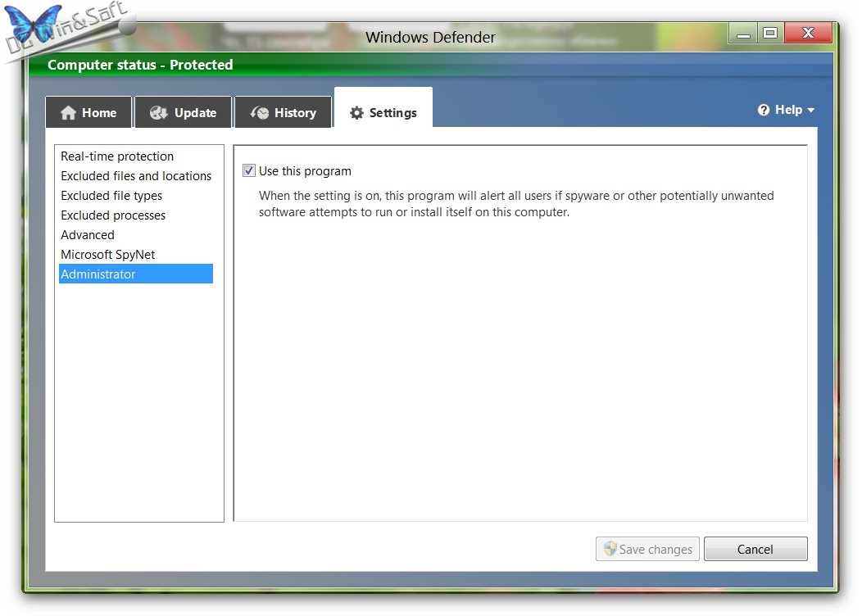Image resolution: width=862 pixels, height=616 pixels.
Task: Click the house icon on Home tab
Action: click(68, 113)
